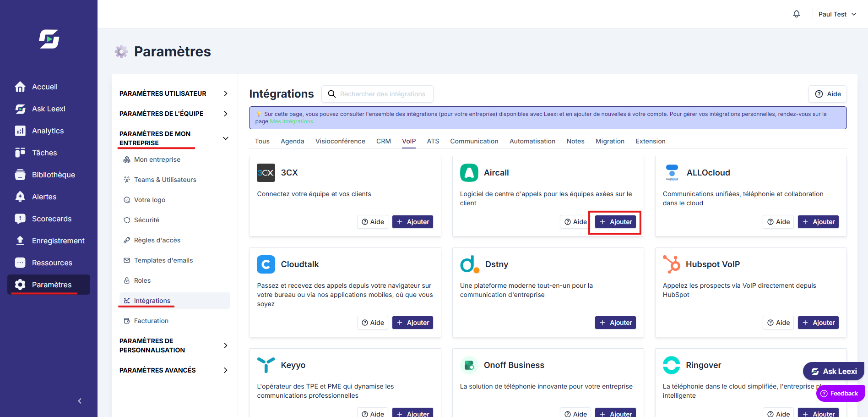Click Ajouter for Aircall

[615, 222]
